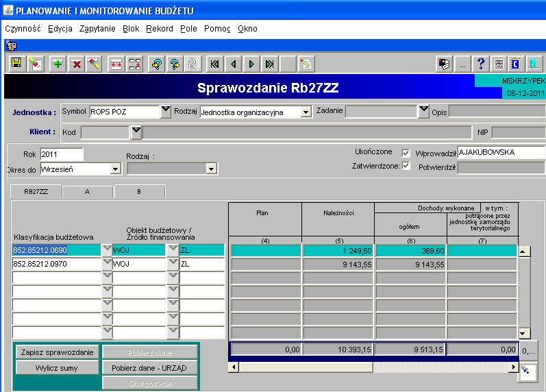Click the Zapisz sprawozdanie button

point(58,352)
